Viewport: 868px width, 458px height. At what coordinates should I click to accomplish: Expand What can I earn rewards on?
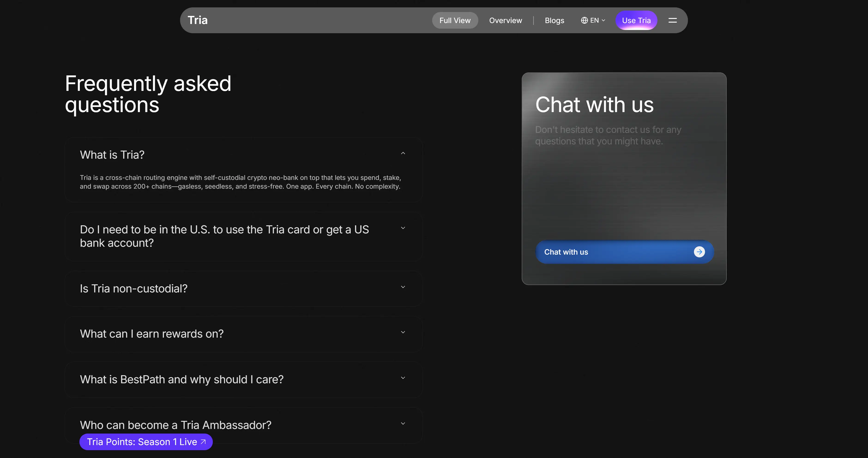click(403, 333)
